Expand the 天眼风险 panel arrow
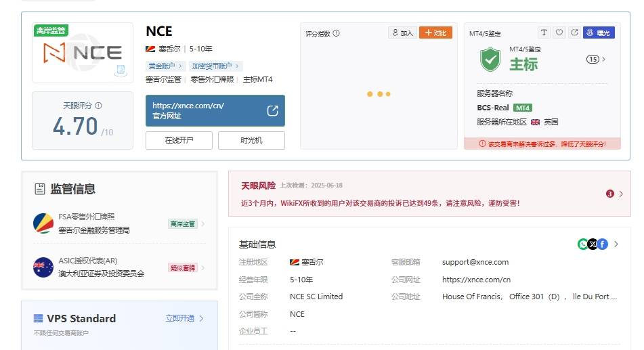 [x=621, y=194]
